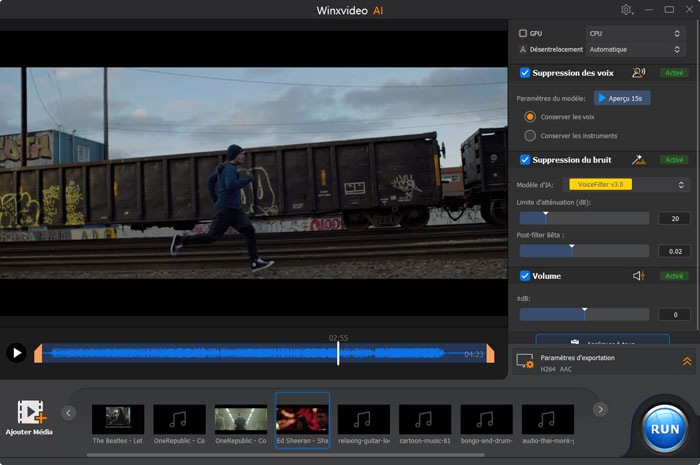Open settings via the gear icon
This screenshot has height=465, width=700.
(627, 10)
